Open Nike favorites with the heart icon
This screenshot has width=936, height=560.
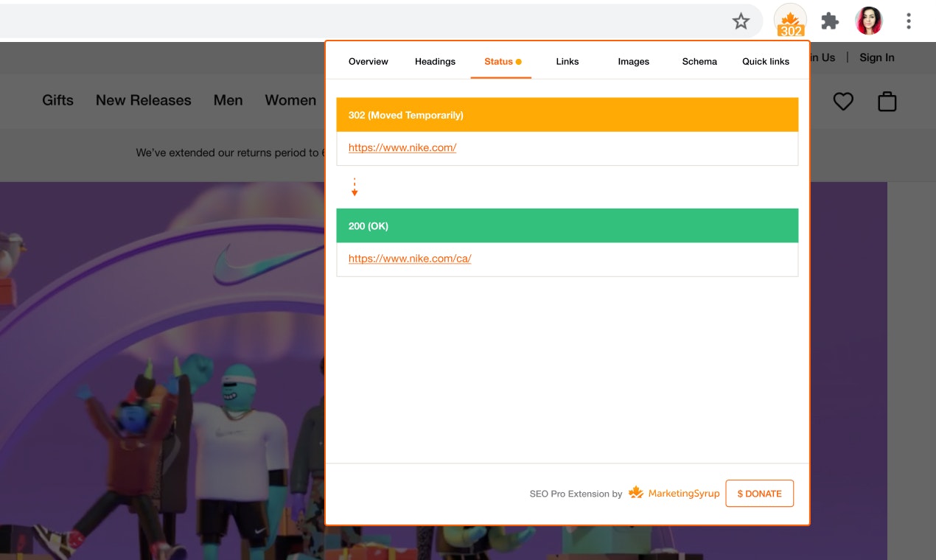pyautogui.click(x=843, y=101)
